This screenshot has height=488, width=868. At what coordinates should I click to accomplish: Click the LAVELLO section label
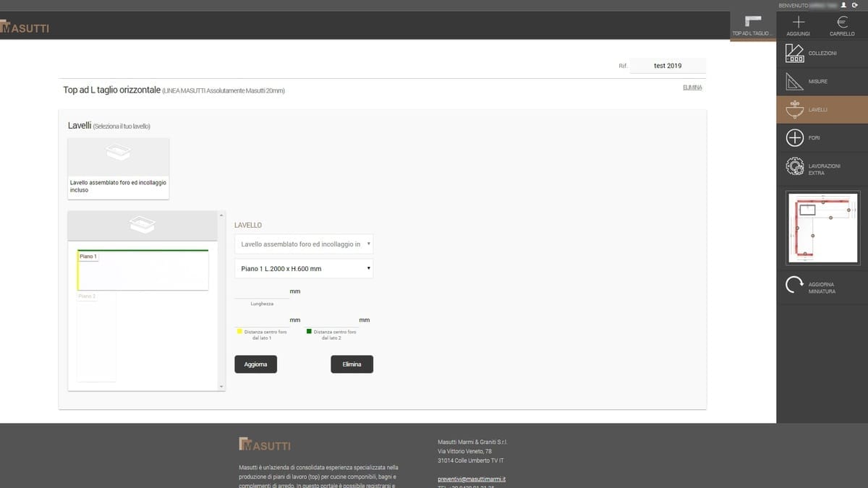(x=248, y=226)
